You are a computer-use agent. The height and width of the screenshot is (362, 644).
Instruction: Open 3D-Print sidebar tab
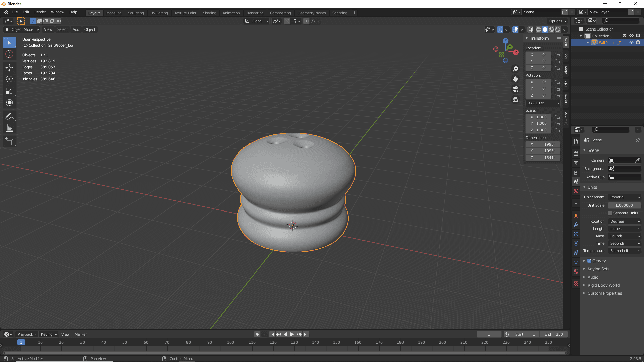click(x=566, y=118)
